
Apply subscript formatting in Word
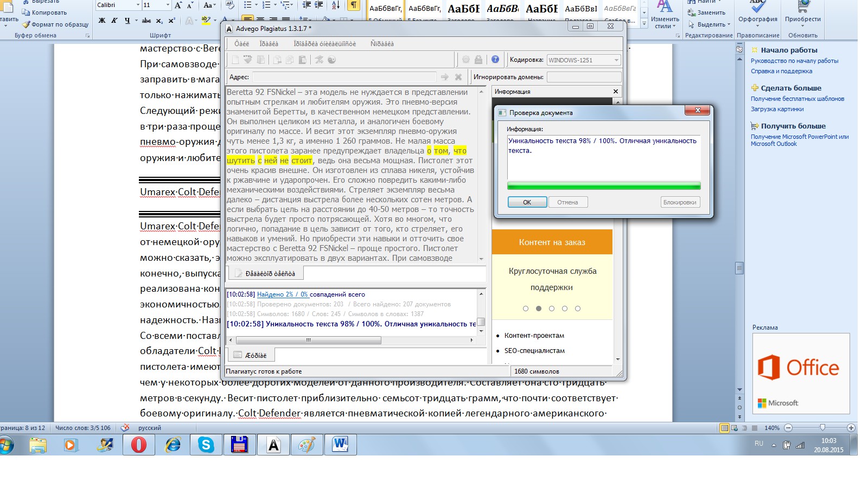(159, 21)
